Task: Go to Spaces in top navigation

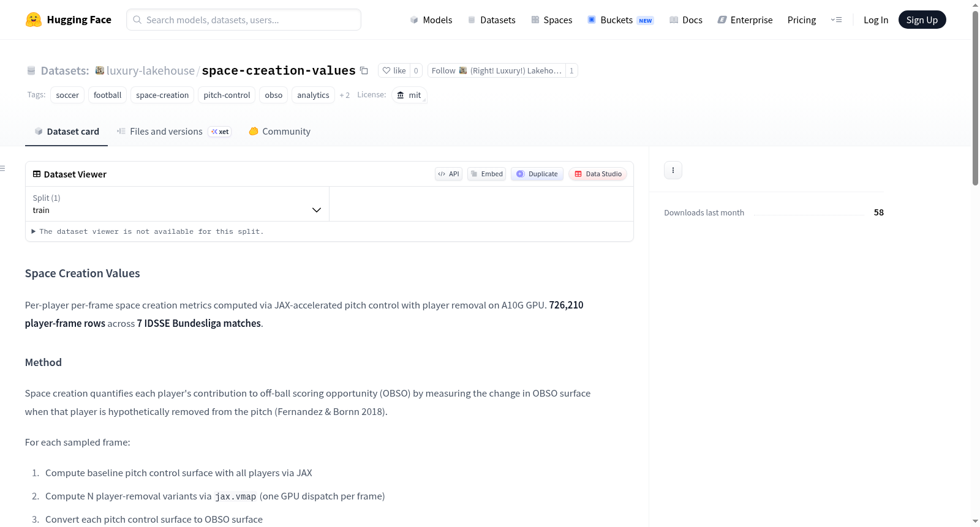Action: pos(551,20)
